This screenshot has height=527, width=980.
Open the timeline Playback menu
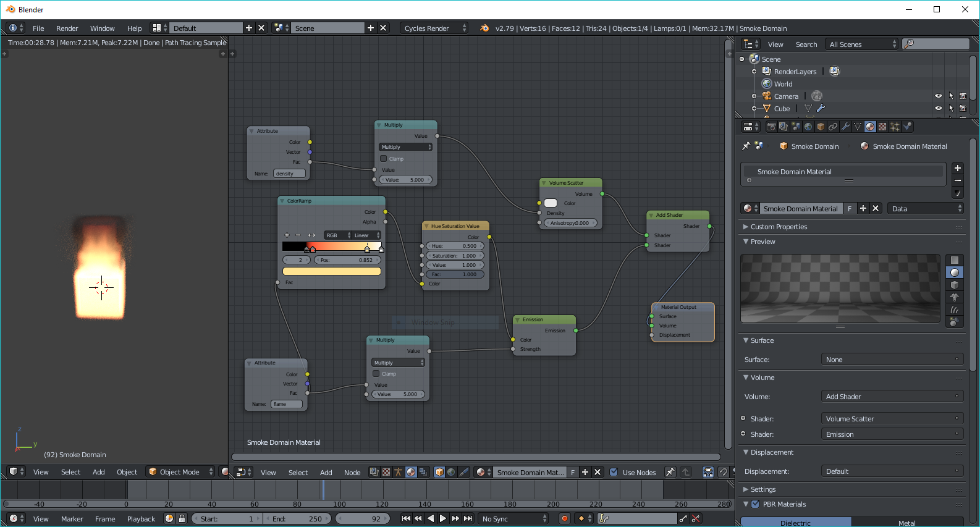pyautogui.click(x=141, y=519)
